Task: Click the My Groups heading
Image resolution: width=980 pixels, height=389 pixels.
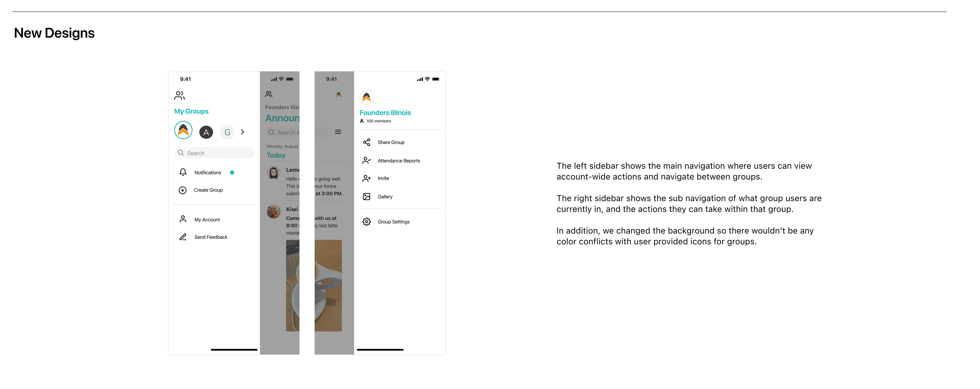Action: click(191, 112)
